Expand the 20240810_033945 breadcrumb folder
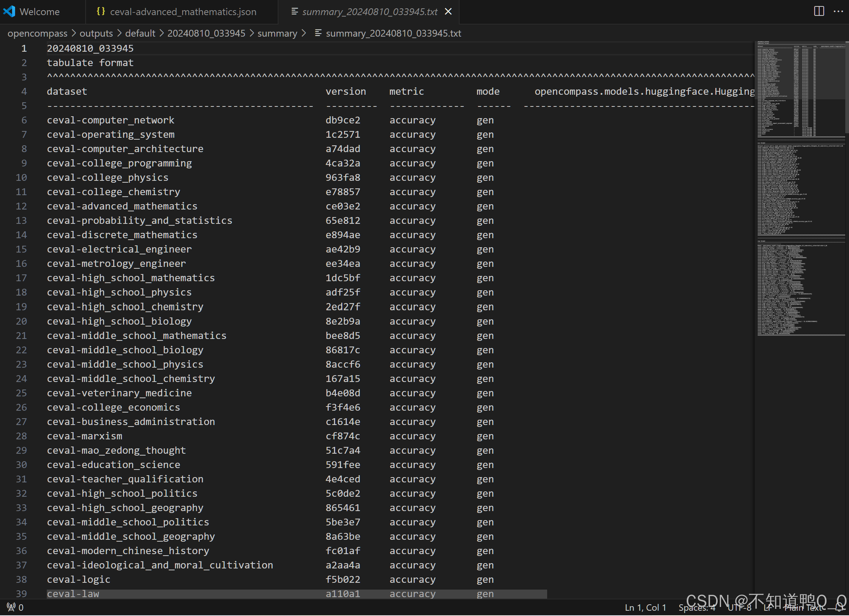The image size is (849, 616). (x=206, y=33)
